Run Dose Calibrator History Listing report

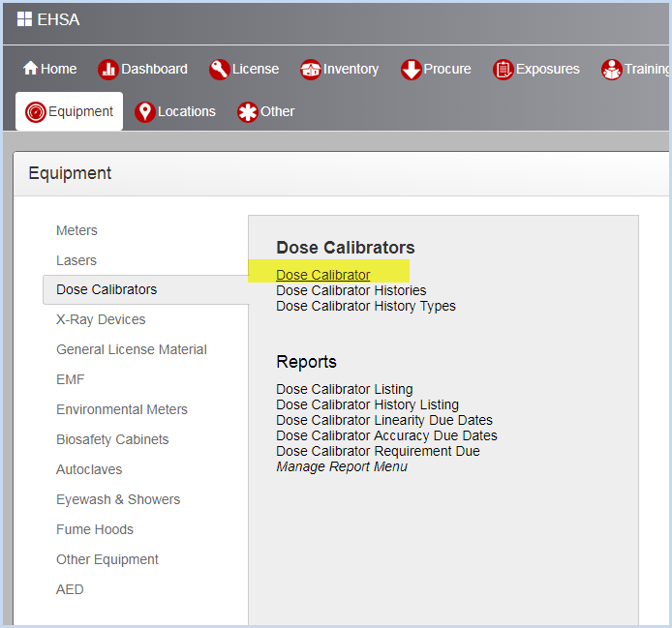[367, 404]
